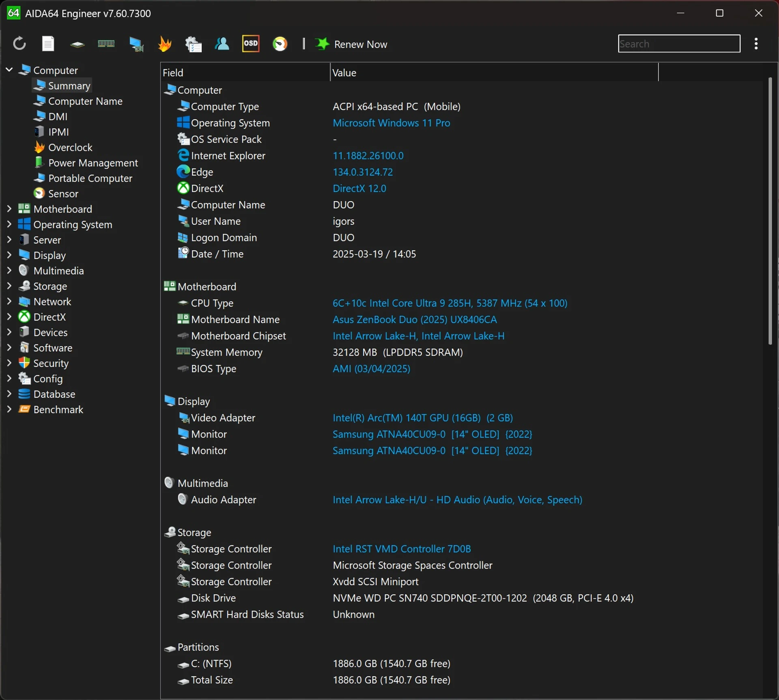779x700 pixels.
Task: Click the user support person icon
Action: coord(222,44)
